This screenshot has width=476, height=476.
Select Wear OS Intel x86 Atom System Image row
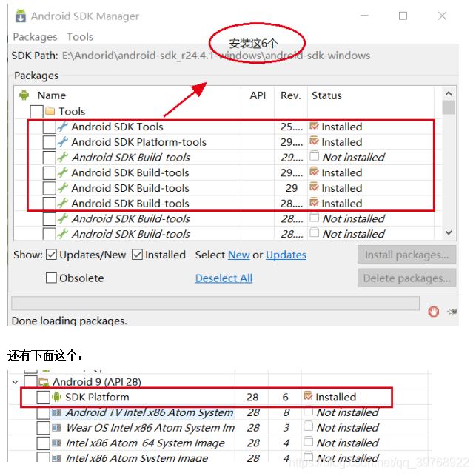150,427
